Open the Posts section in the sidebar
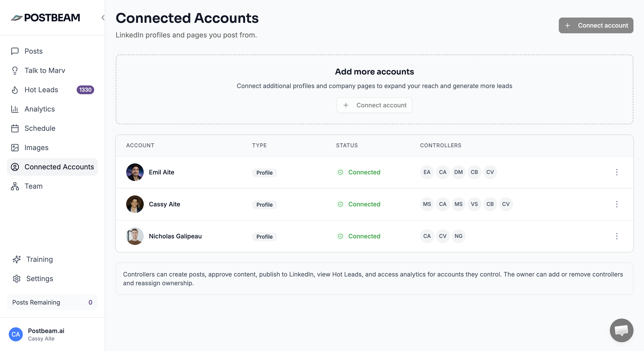Image resolution: width=644 pixels, height=351 pixels. coord(33,51)
